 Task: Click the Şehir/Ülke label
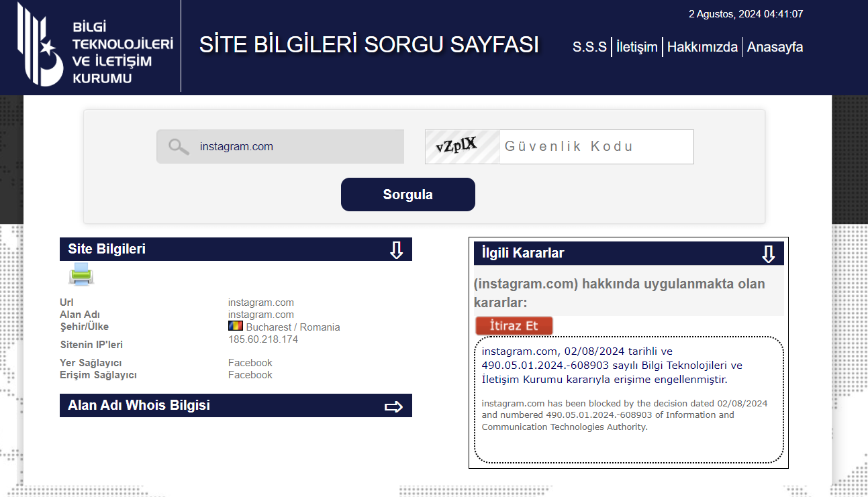84,327
